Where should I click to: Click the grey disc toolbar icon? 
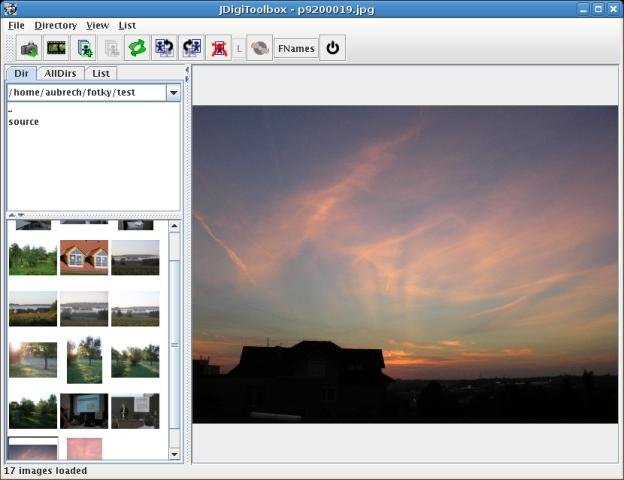259,48
